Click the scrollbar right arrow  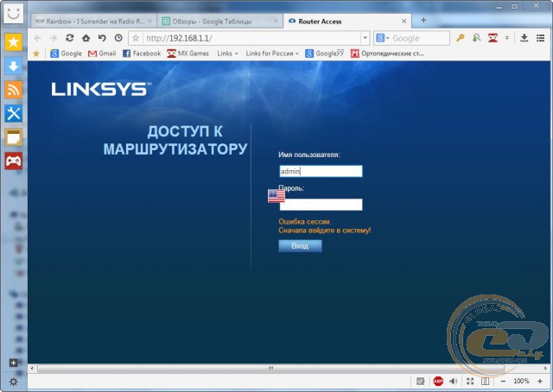(x=546, y=369)
